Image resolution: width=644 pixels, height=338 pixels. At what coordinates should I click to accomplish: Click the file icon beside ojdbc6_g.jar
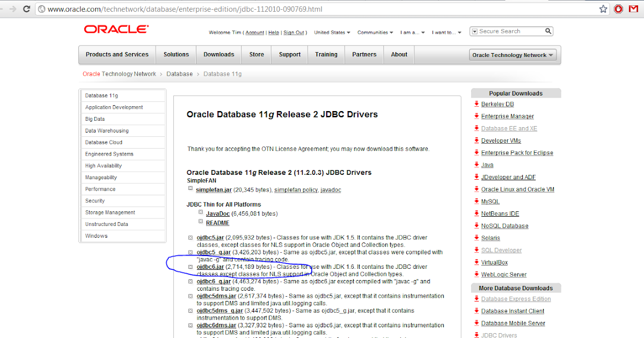pos(191,281)
